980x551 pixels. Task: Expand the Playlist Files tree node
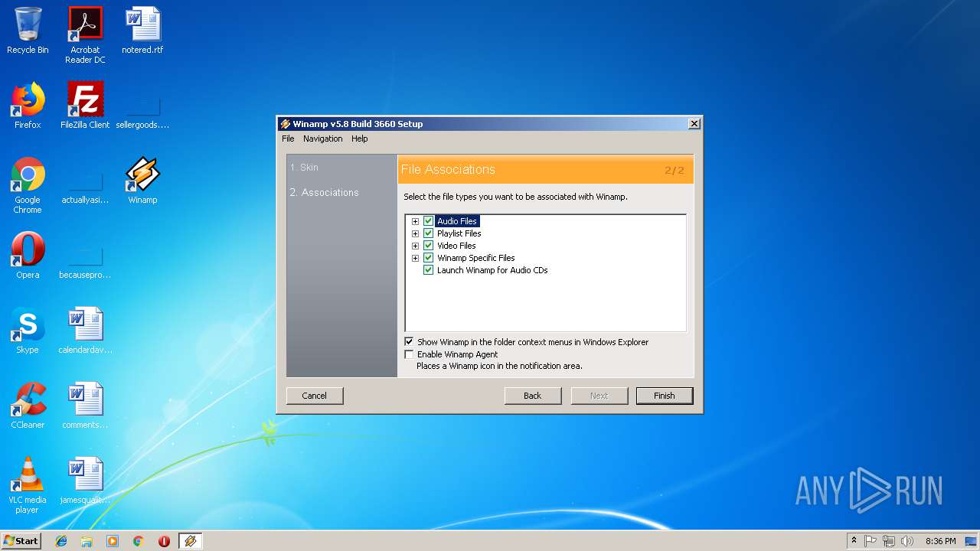[x=415, y=233]
